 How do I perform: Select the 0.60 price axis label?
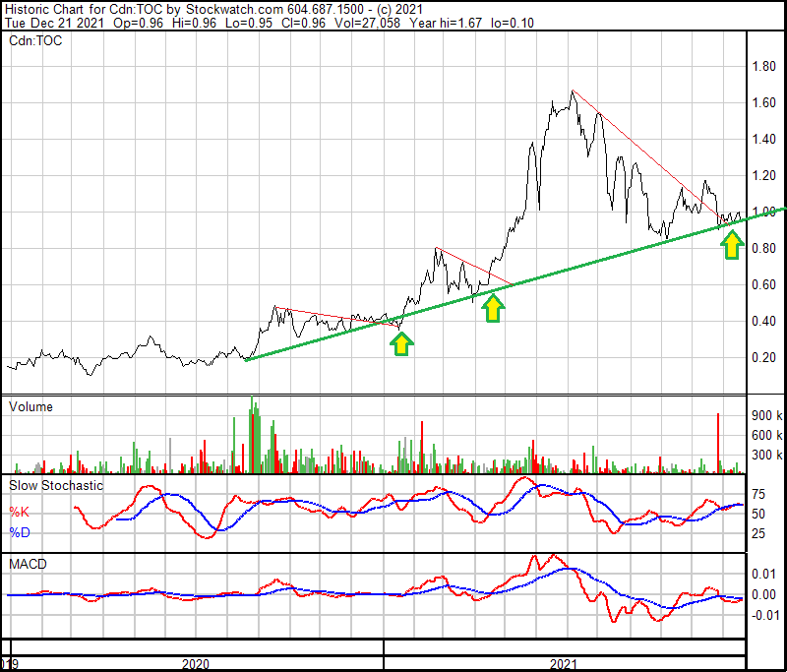pyautogui.click(x=763, y=284)
